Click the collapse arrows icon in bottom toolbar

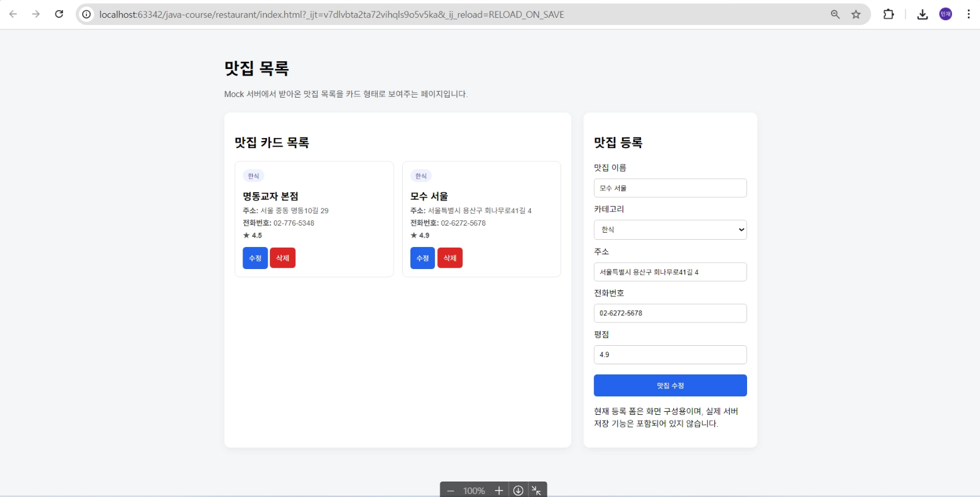[x=537, y=490]
